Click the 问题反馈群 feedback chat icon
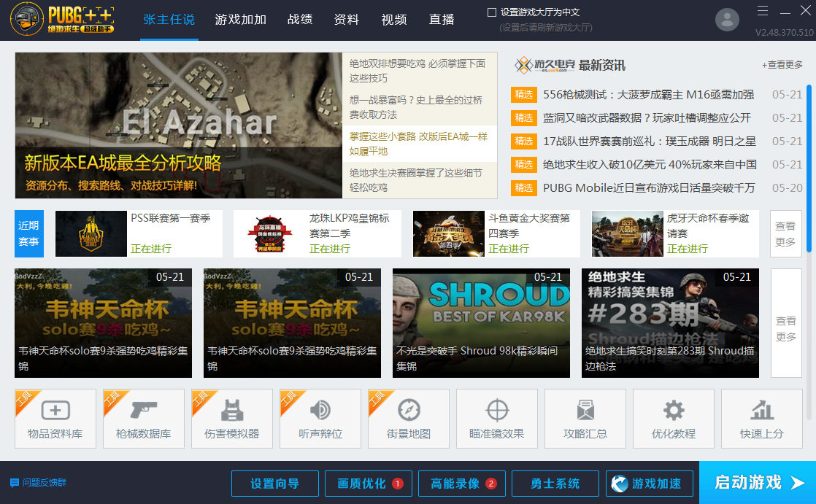Image resolution: width=816 pixels, height=504 pixels. [15, 483]
